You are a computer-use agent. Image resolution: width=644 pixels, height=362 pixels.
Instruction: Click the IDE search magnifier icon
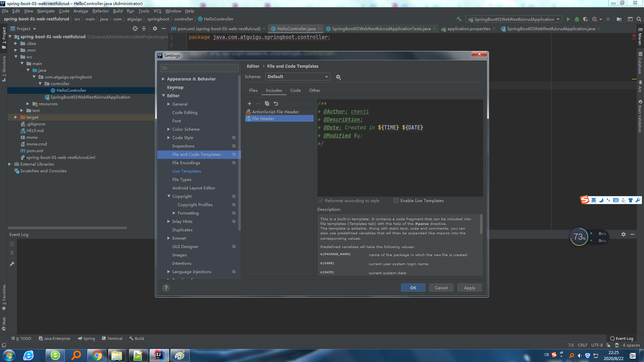click(x=639, y=19)
